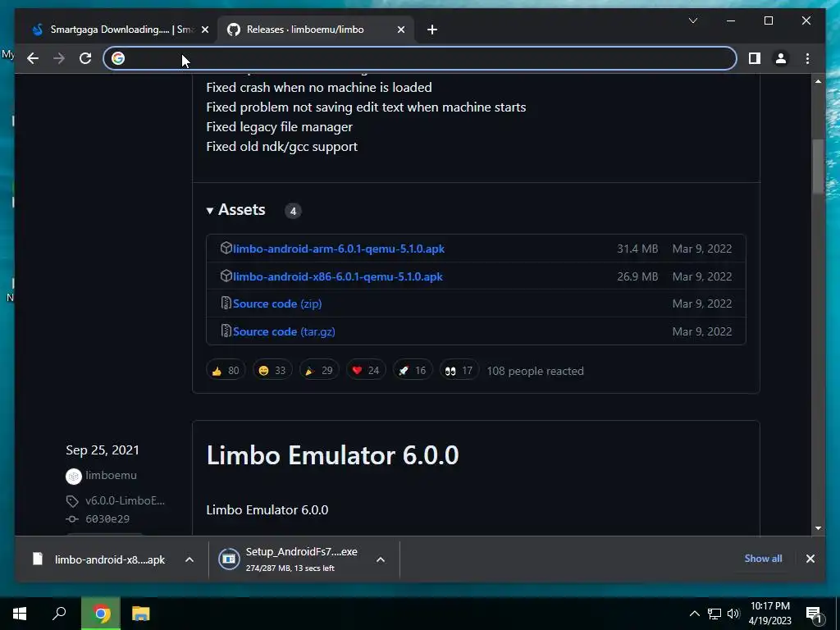Click the heart reaction 24

tap(366, 370)
